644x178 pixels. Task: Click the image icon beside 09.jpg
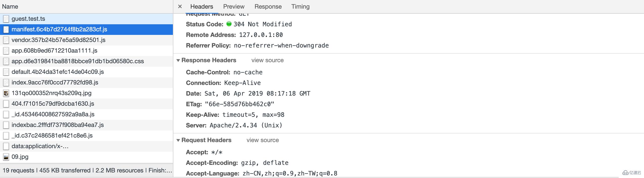coord(6,157)
